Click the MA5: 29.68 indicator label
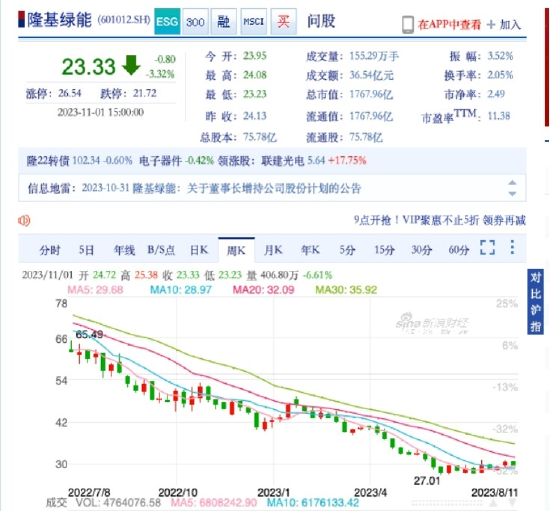 pyautogui.click(x=95, y=290)
